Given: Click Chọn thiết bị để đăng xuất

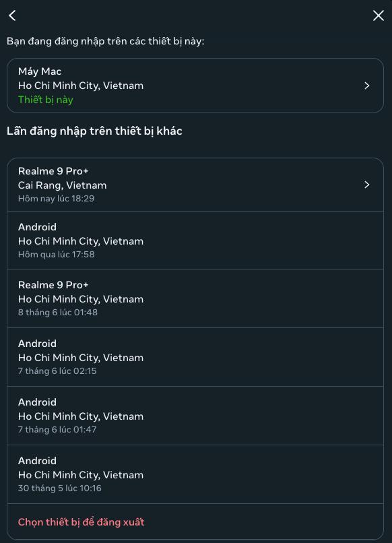Looking at the screenshot, I should pos(81,522).
